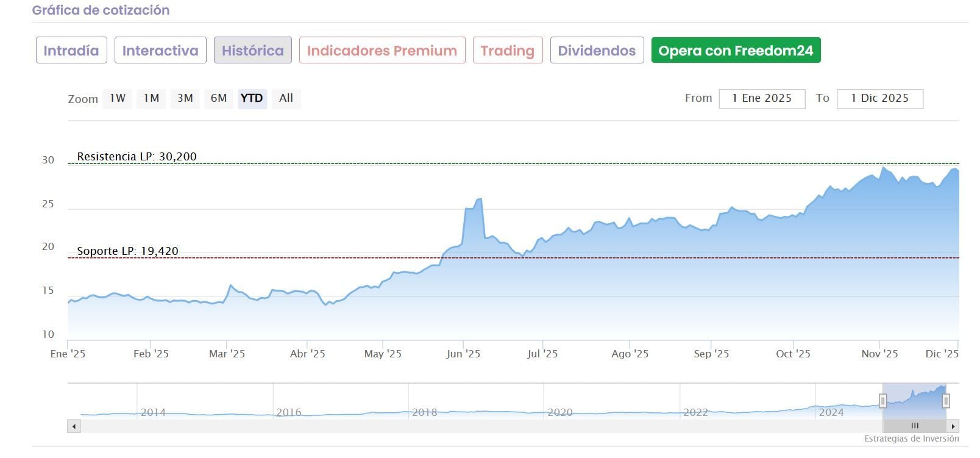Screen dimensions: 980x458
Task: Select the 3M zoom range
Action: click(185, 98)
